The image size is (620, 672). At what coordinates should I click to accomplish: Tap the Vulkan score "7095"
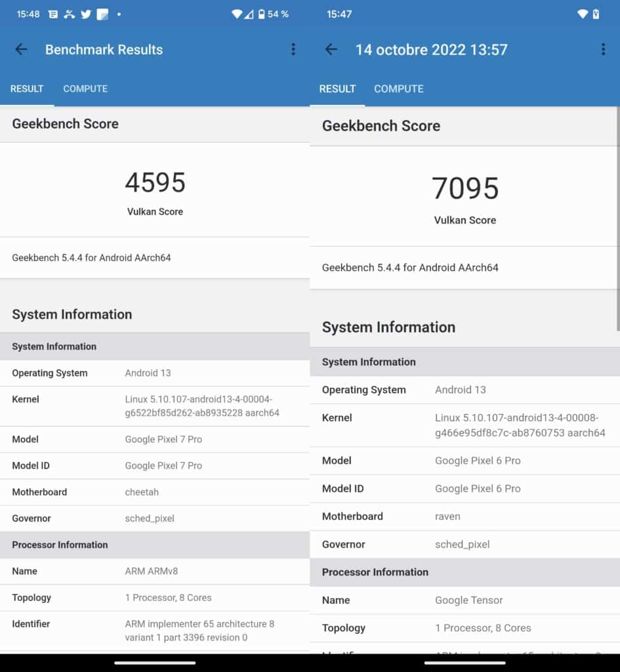465,188
